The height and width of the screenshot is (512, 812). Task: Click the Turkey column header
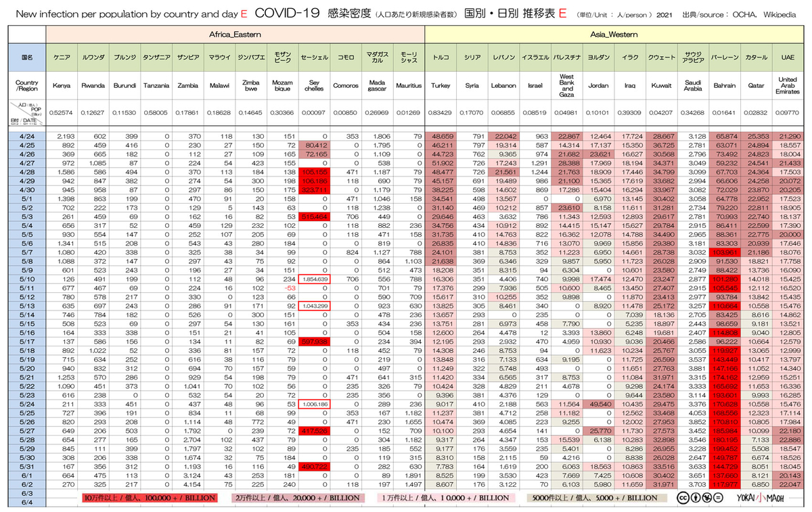(441, 86)
